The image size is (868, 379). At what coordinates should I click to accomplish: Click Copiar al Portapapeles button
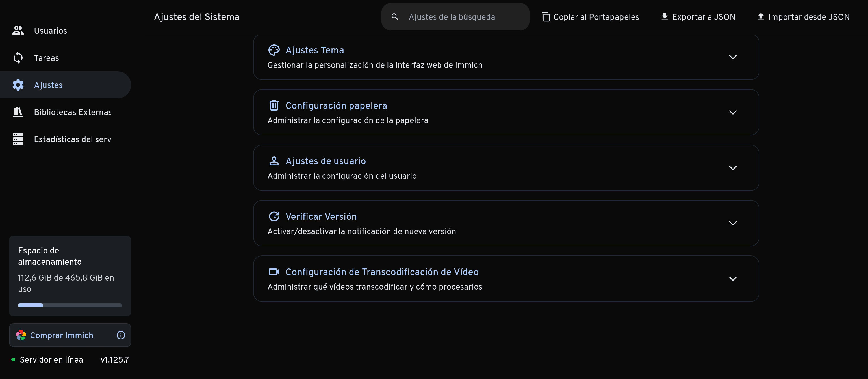(590, 17)
